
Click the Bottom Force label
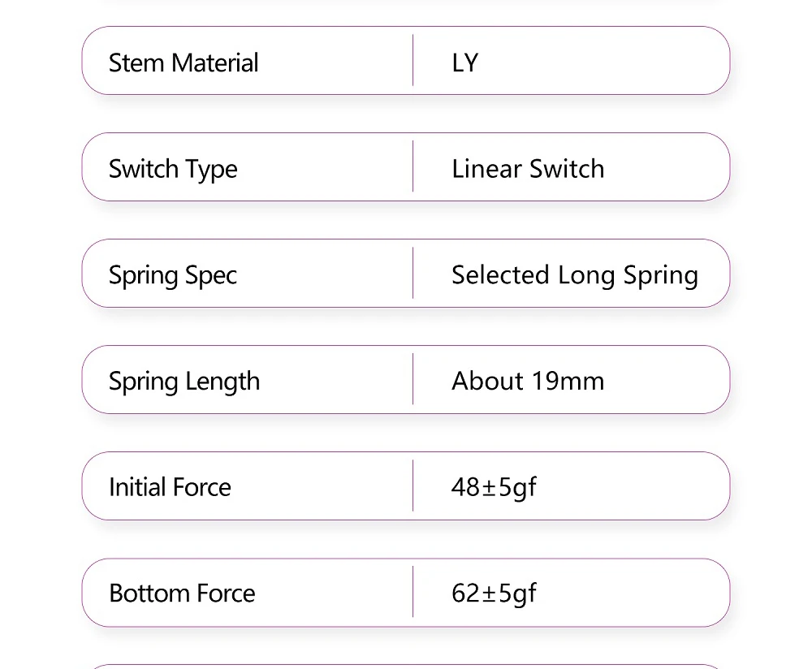click(x=182, y=593)
